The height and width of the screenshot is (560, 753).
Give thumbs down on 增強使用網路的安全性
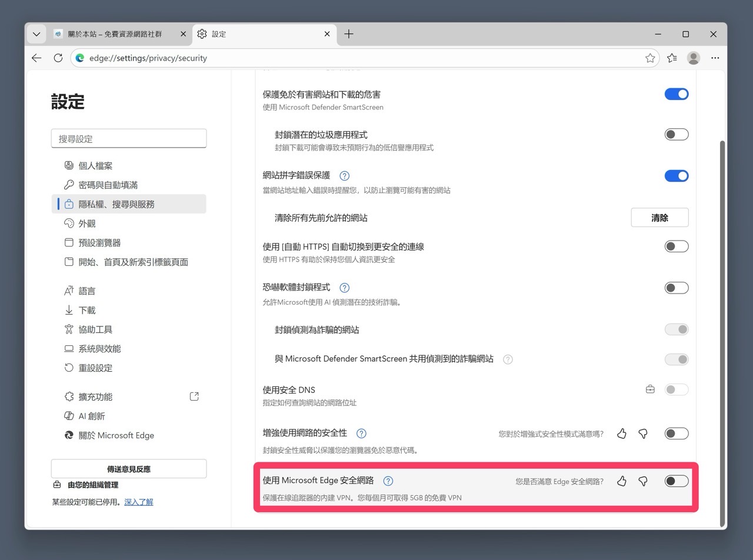[643, 434]
